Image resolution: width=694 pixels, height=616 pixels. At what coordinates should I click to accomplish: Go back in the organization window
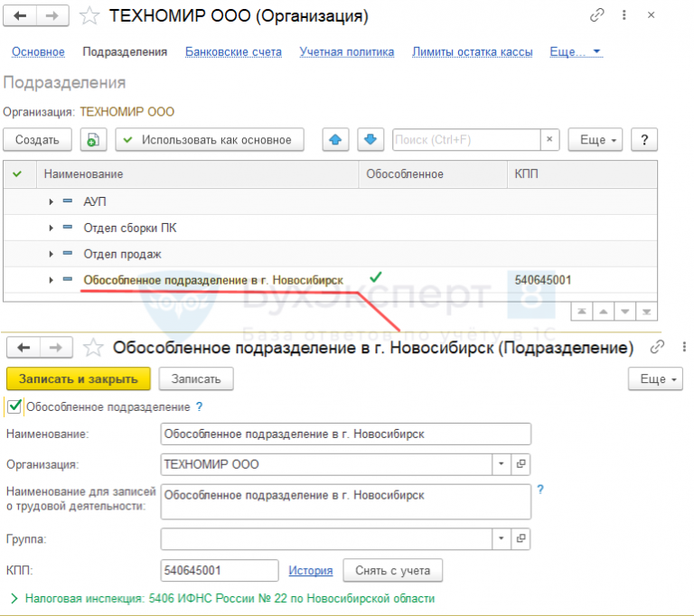[20, 16]
